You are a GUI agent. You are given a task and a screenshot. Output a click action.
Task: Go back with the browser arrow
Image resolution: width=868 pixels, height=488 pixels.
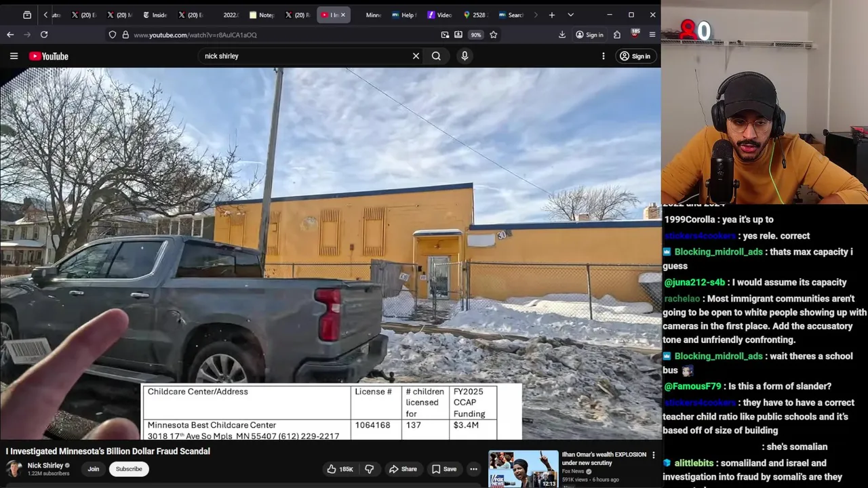[x=10, y=35]
